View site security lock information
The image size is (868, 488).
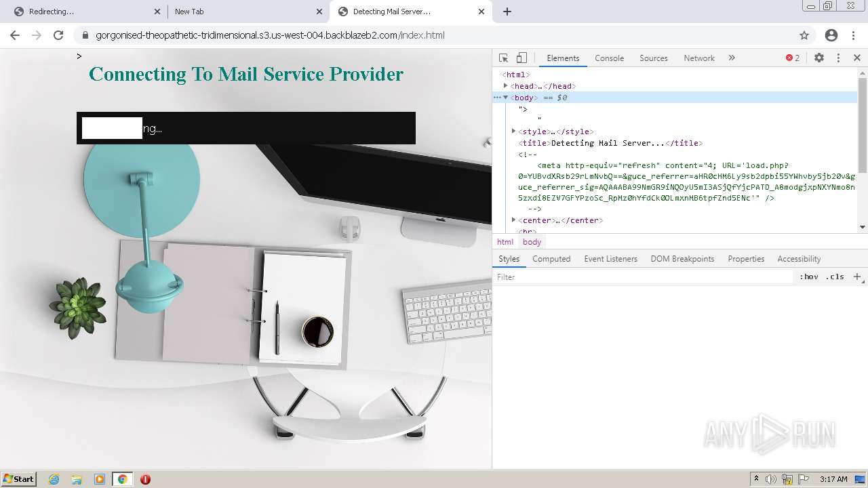tap(85, 35)
